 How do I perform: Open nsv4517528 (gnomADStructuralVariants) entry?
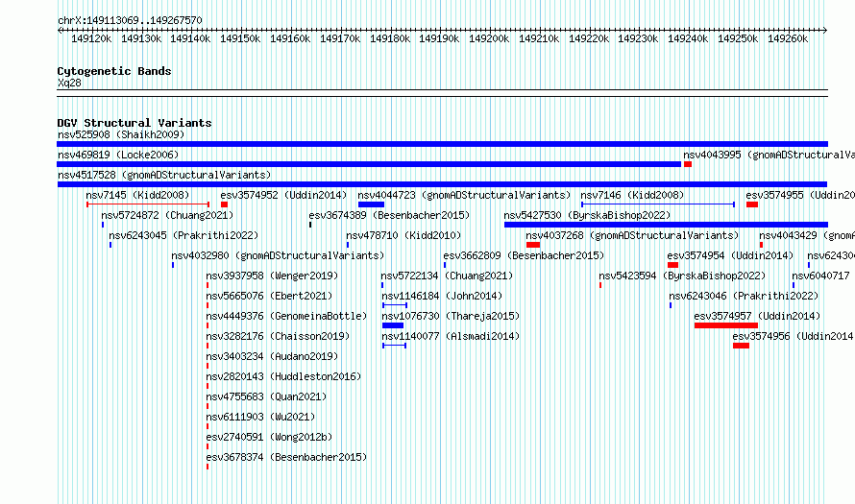(x=164, y=175)
